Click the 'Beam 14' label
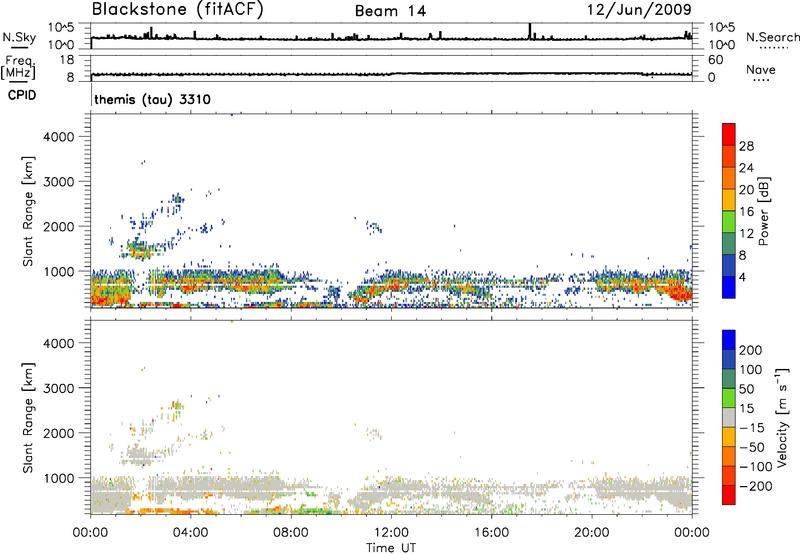The image size is (800, 554). pyautogui.click(x=390, y=11)
